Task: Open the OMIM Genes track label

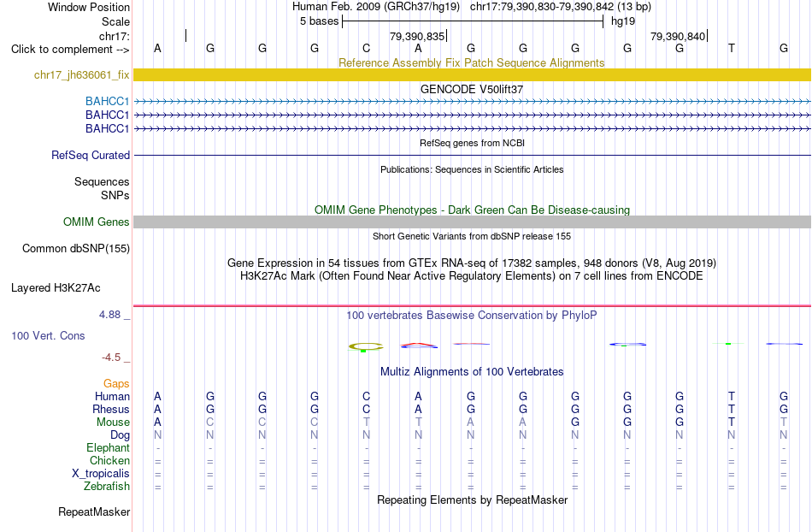Action: [x=96, y=222]
